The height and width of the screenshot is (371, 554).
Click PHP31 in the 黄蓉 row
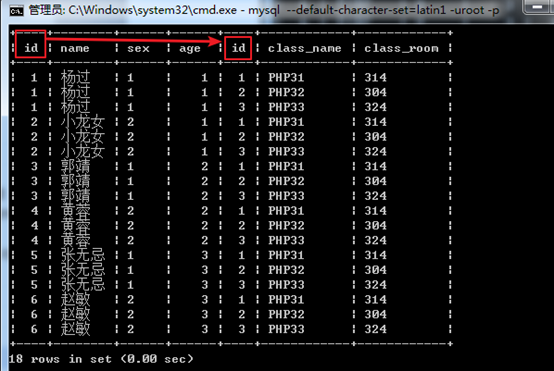coord(286,211)
